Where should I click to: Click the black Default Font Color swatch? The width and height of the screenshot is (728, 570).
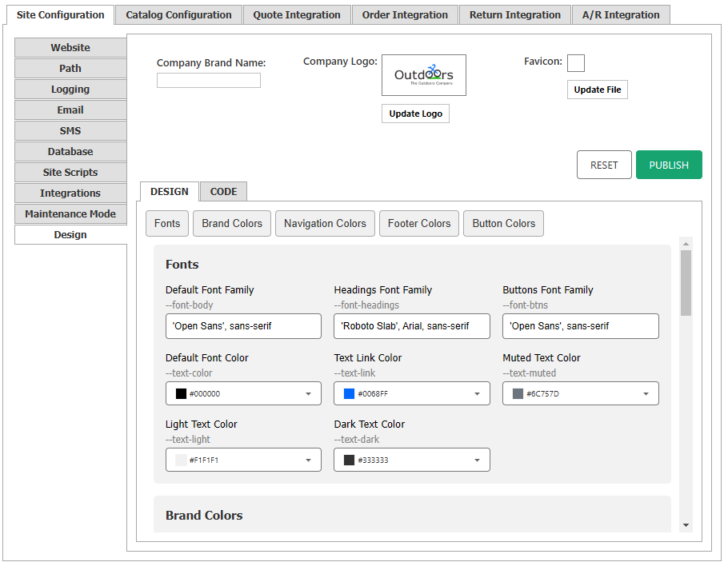(181, 394)
